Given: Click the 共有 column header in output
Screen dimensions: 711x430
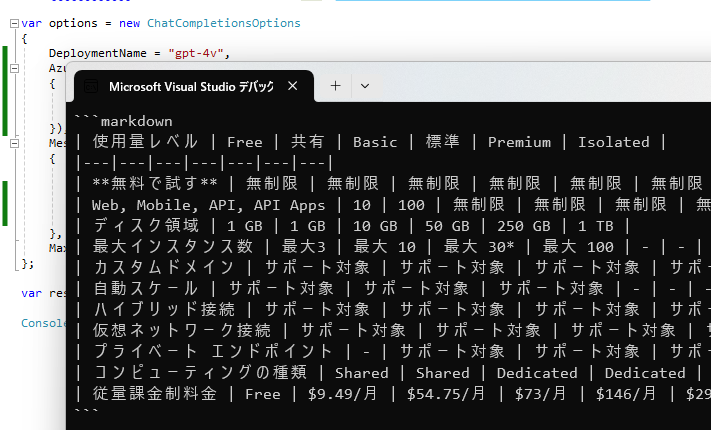Looking at the screenshot, I should tap(307, 142).
